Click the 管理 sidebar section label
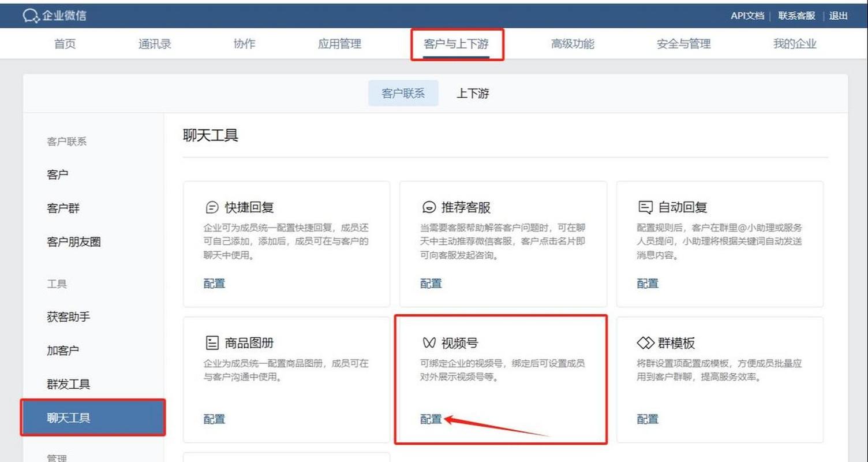 (57, 457)
